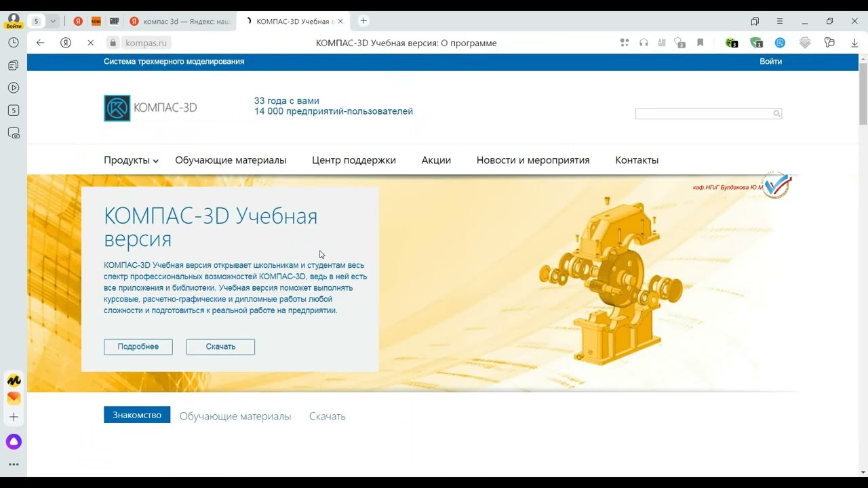Switch to the orange pinned tab

click(96, 21)
